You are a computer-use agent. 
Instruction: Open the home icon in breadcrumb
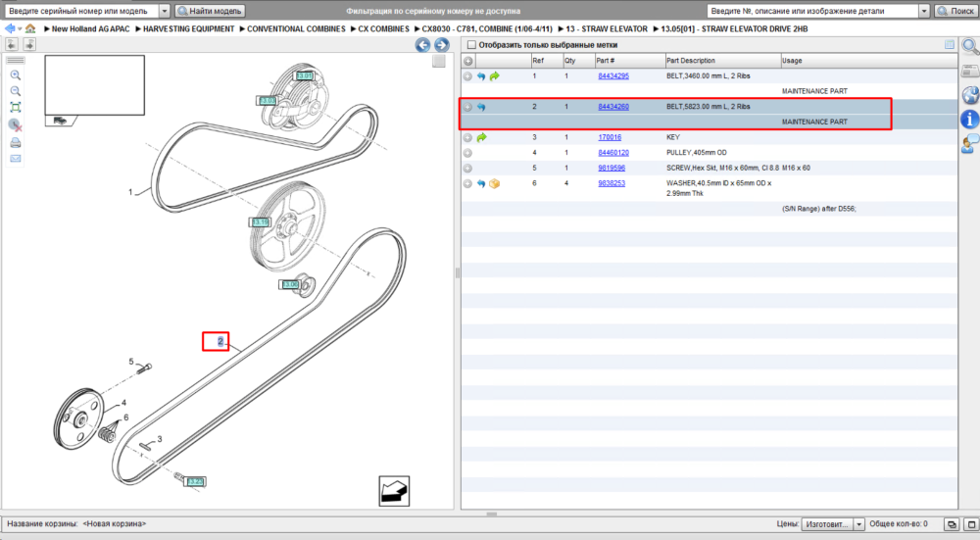(x=30, y=28)
